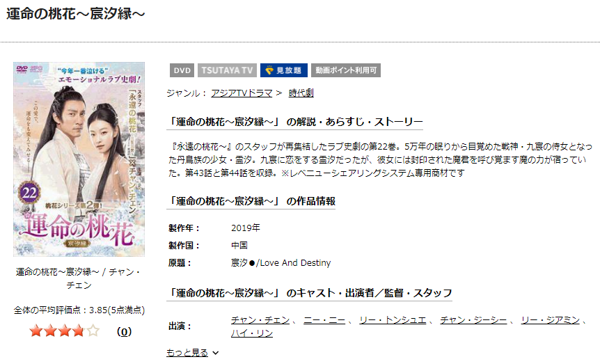Click the review count (0) link
The image size is (600, 364).
(x=124, y=331)
